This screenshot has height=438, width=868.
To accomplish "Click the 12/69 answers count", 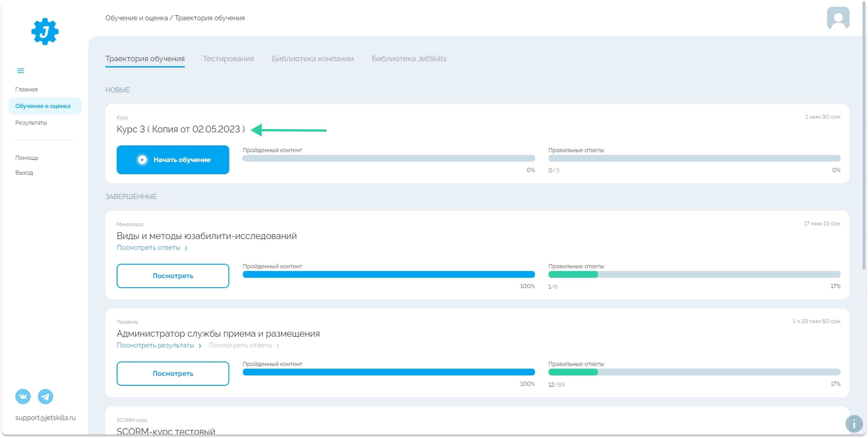I will 556,384.
